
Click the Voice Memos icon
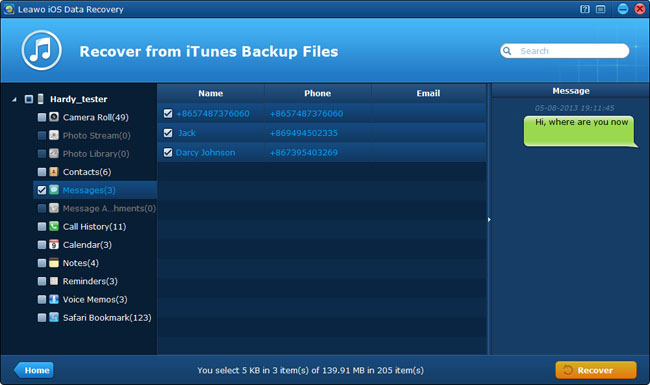[54, 299]
